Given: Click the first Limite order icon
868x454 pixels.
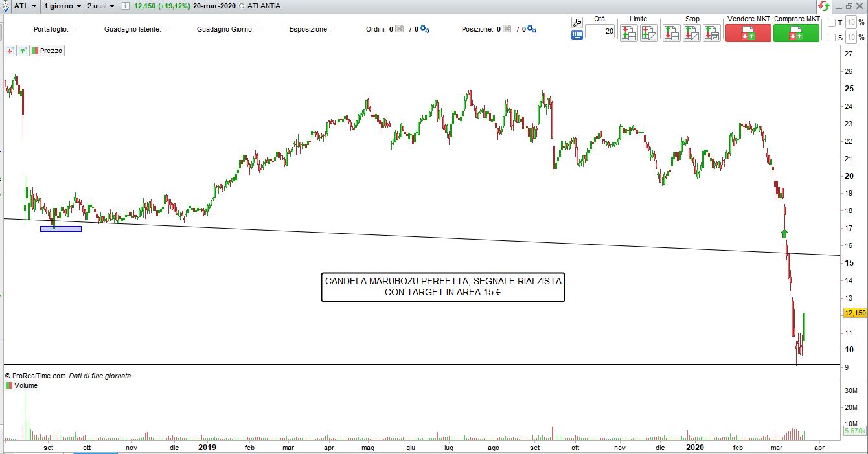Looking at the screenshot, I should point(628,33).
